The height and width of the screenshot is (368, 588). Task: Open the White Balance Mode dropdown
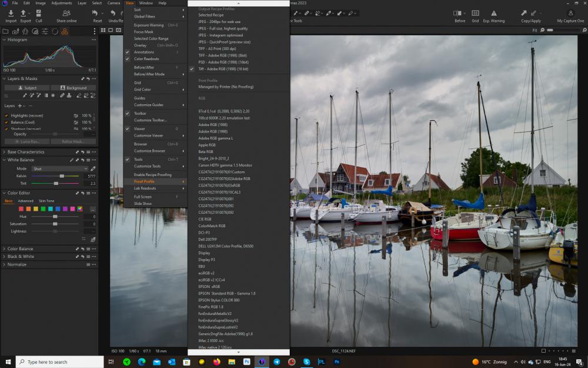60,169
